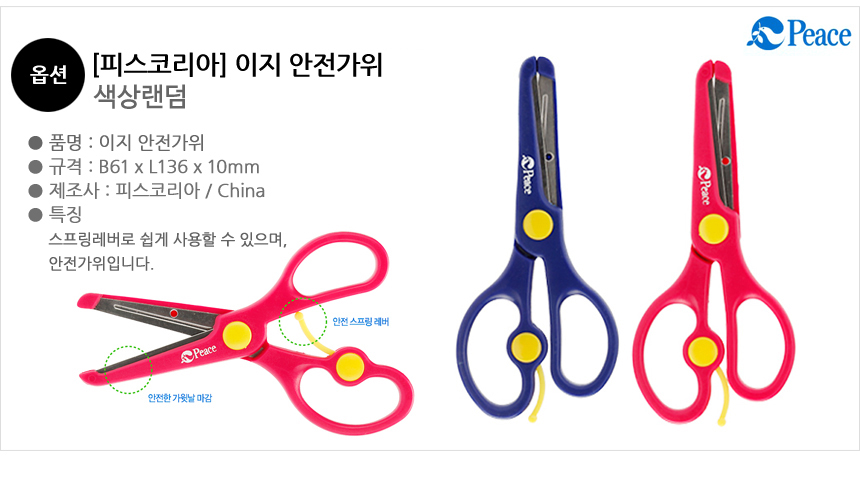Click the 규격 B61 x L136 x 10mm line
Screen dimensions: 860x500
[x=144, y=167]
